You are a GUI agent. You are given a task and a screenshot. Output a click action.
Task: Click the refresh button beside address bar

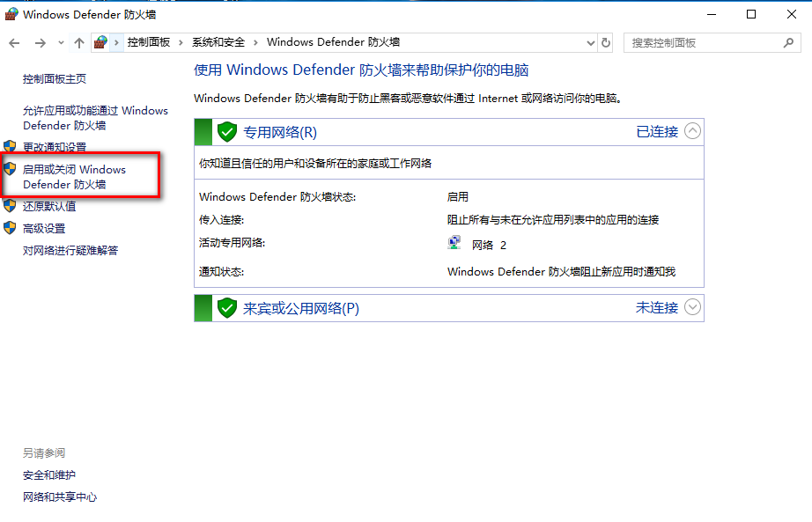pos(606,42)
